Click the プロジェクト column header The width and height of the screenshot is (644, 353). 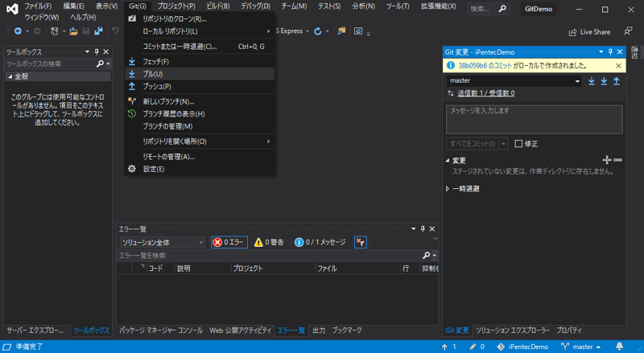[x=273, y=269]
